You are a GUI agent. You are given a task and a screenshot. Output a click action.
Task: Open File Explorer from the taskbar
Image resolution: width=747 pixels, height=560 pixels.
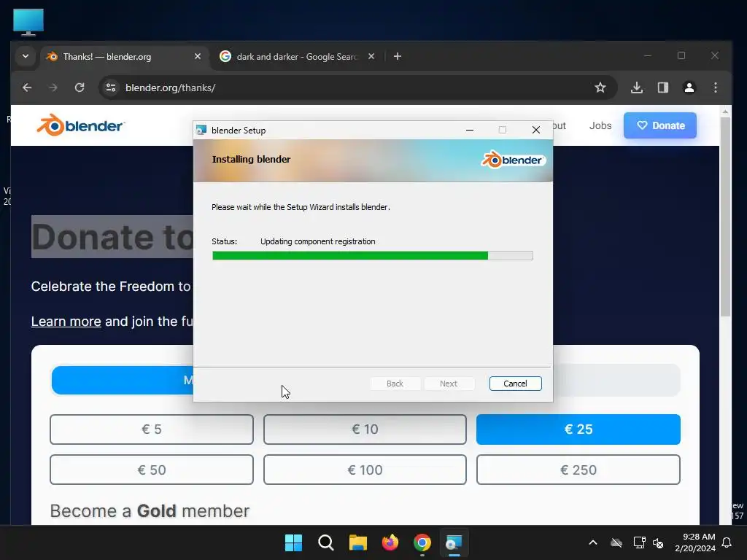[357, 542]
